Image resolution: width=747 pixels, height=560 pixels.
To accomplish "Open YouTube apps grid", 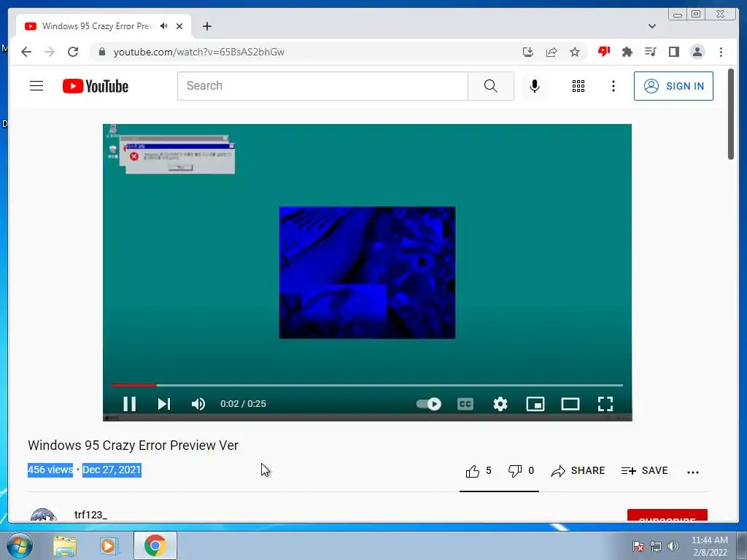I will (x=578, y=86).
